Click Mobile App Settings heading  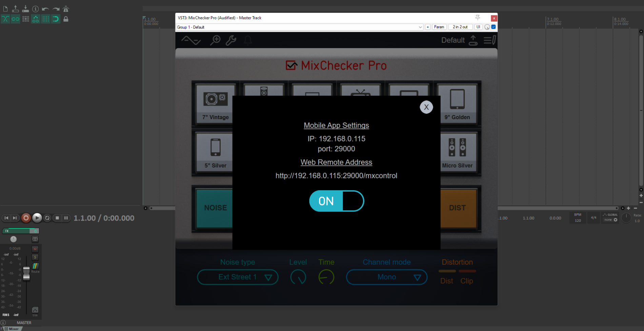coord(336,125)
